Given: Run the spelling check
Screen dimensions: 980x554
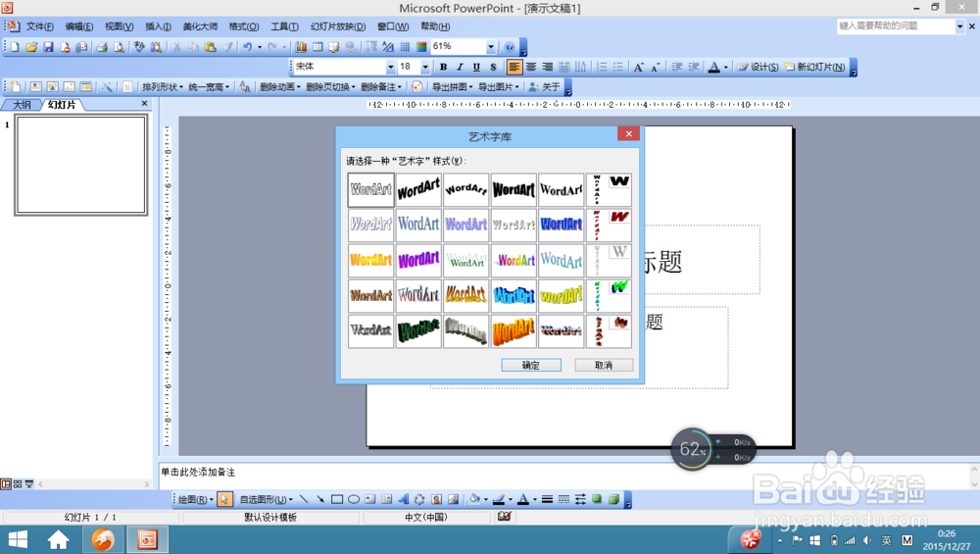Looking at the screenshot, I should 139,47.
